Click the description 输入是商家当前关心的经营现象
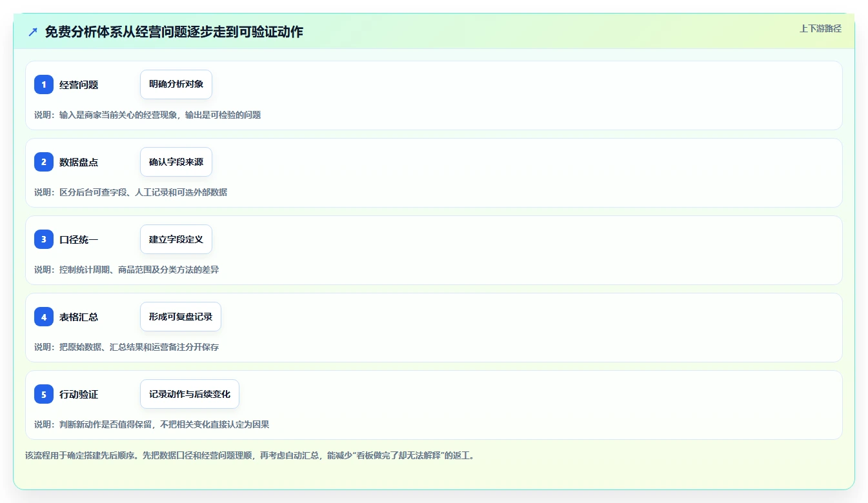The width and height of the screenshot is (868, 503). pos(118,115)
